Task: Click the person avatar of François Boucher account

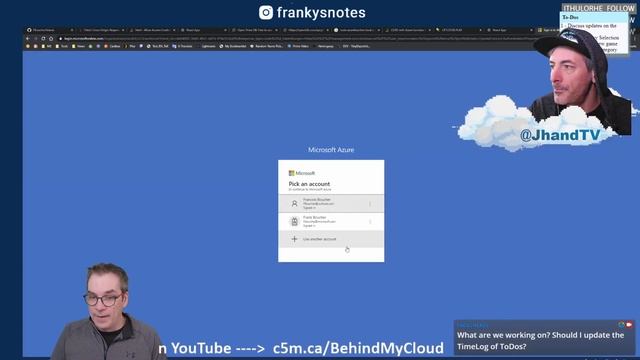Action: coord(294,203)
